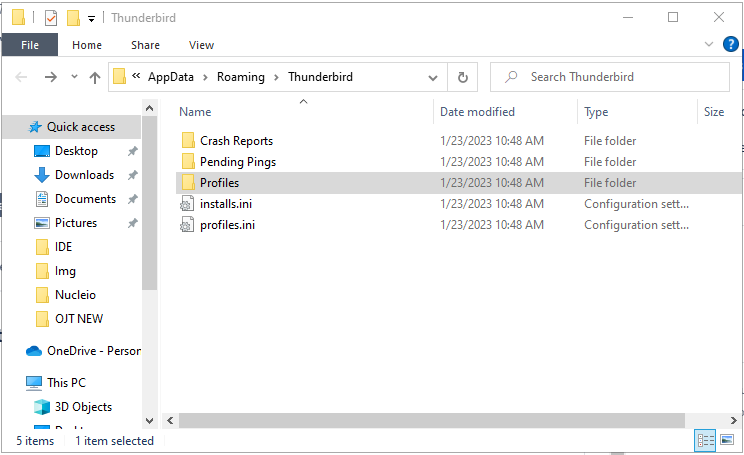Viewport: 744px width, 455px height.
Task: Click navigation pane scroll down arrow
Action: [149, 420]
